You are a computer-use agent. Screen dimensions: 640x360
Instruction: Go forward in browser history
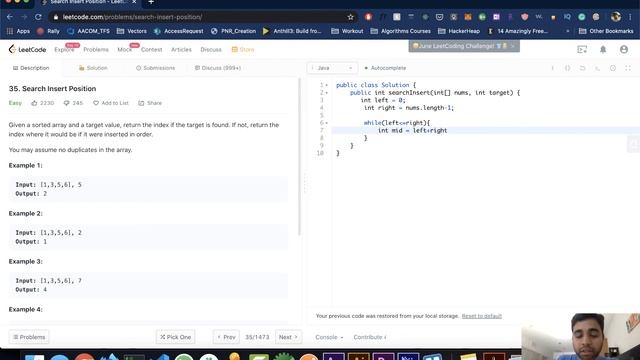pos(24,17)
